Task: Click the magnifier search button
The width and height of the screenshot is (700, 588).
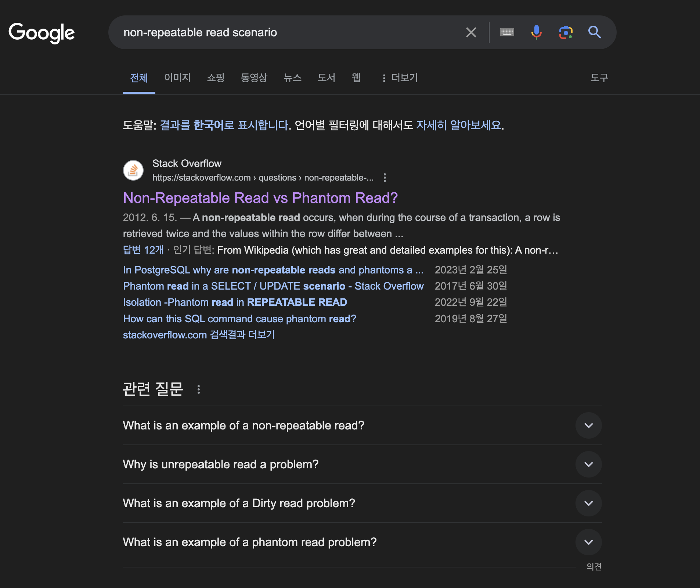Action: coord(595,32)
